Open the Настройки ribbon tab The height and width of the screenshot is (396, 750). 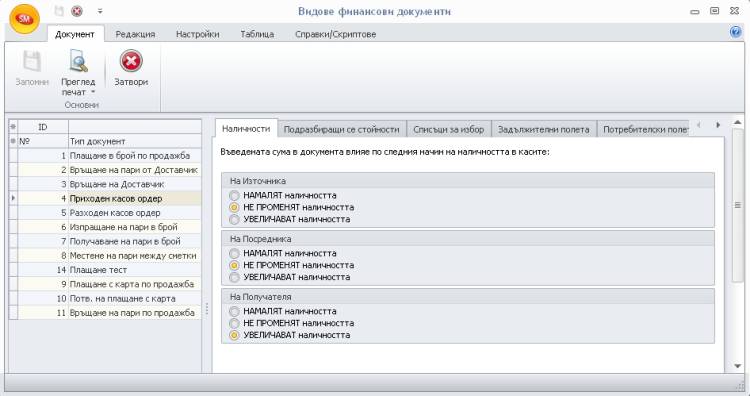(198, 34)
